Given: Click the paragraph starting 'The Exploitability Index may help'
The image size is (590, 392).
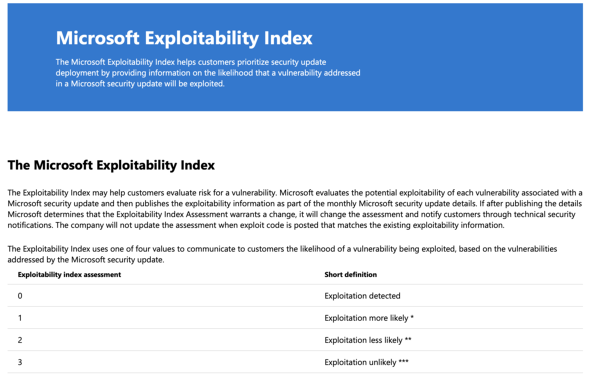Looking at the screenshot, I should [295, 209].
